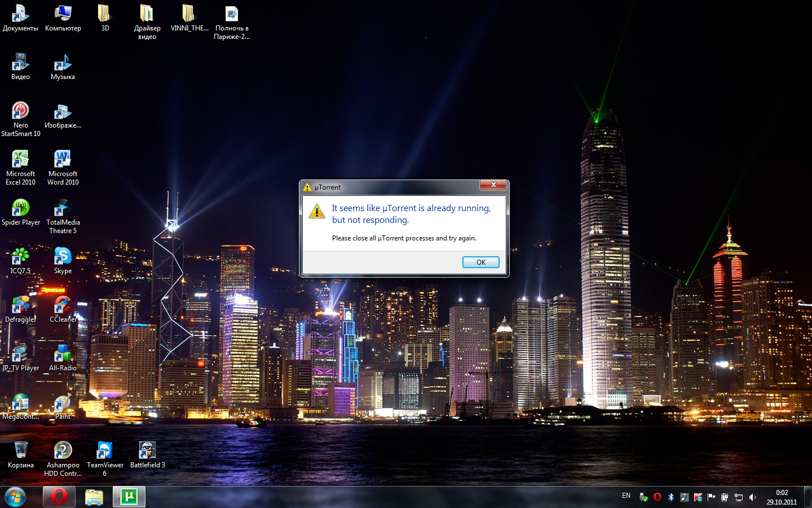The image size is (812, 508).
Task: Select the 3D folder on desktop
Action: (x=104, y=18)
